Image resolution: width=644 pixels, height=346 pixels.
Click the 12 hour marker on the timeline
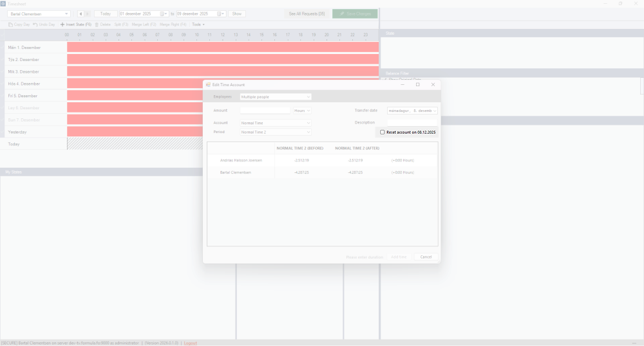pos(223,35)
